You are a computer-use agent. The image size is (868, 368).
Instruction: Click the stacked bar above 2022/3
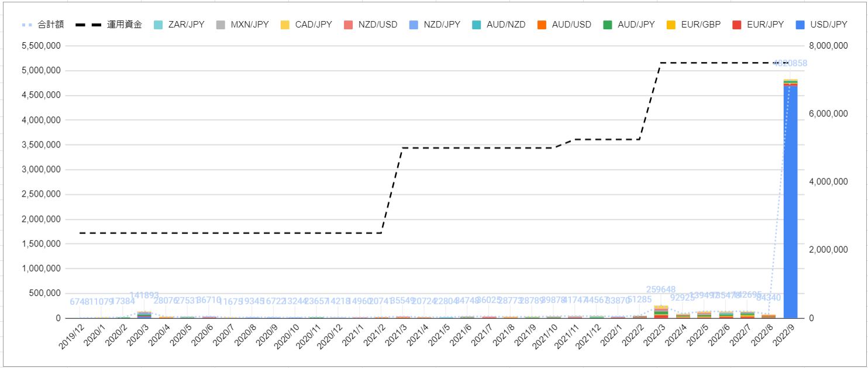tap(661, 312)
